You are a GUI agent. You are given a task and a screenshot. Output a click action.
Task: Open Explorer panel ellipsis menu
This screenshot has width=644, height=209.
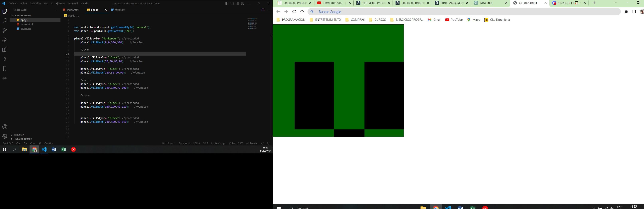[56, 10]
